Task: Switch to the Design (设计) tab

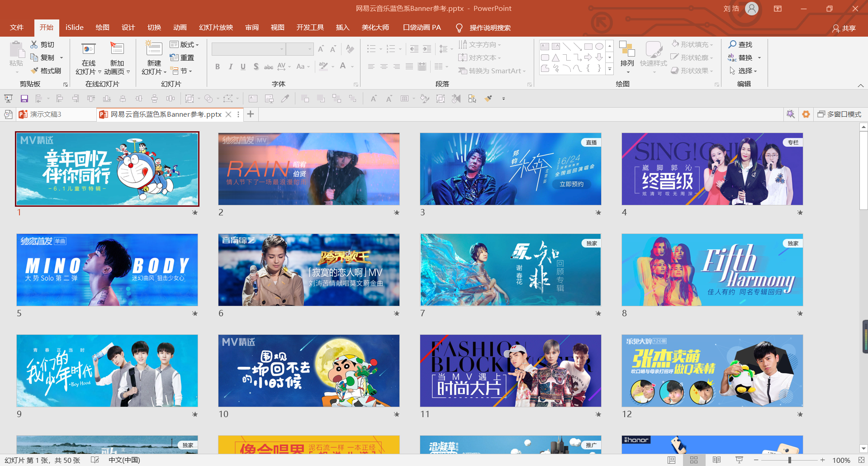Action: click(128, 28)
